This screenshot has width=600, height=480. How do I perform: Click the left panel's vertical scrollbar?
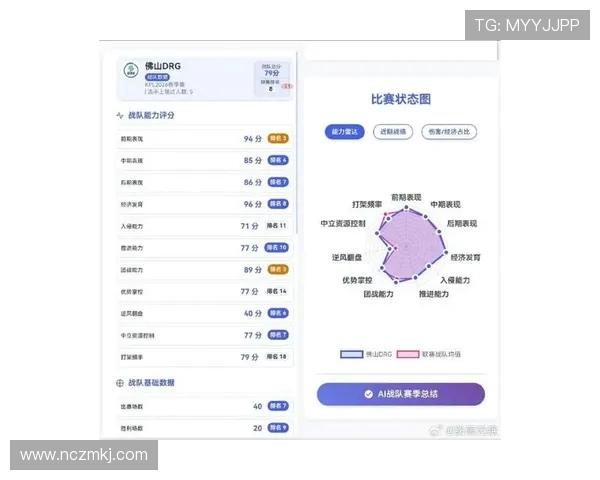pos(297,142)
